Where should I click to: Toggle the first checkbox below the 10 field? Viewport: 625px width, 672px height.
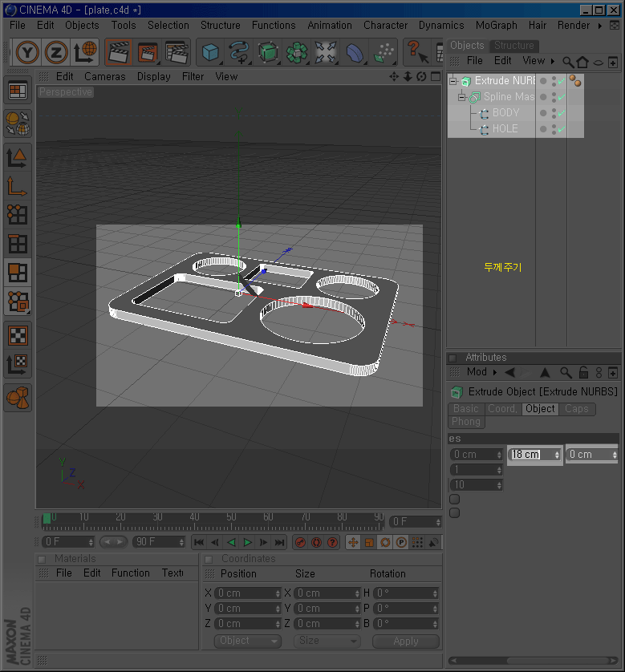click(x=454, y=500)
